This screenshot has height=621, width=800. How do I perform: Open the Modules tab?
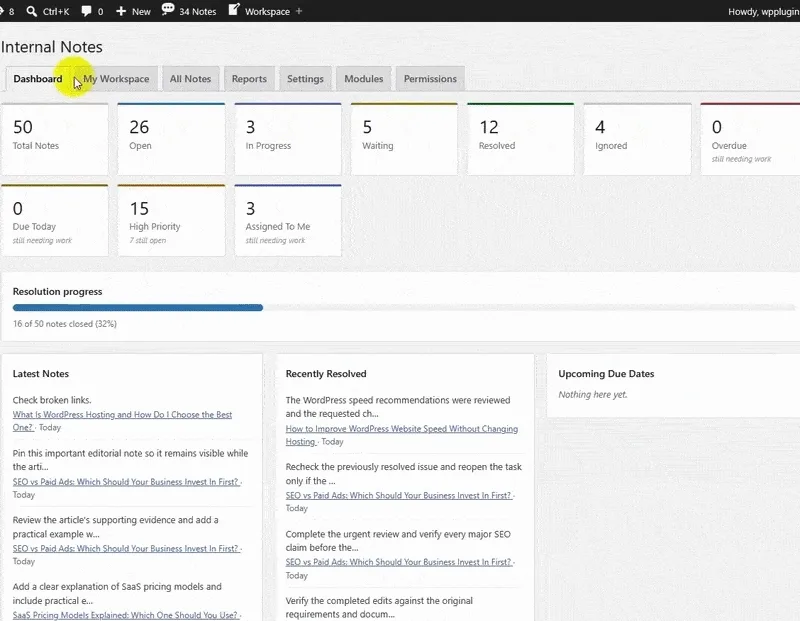[363, 79]
